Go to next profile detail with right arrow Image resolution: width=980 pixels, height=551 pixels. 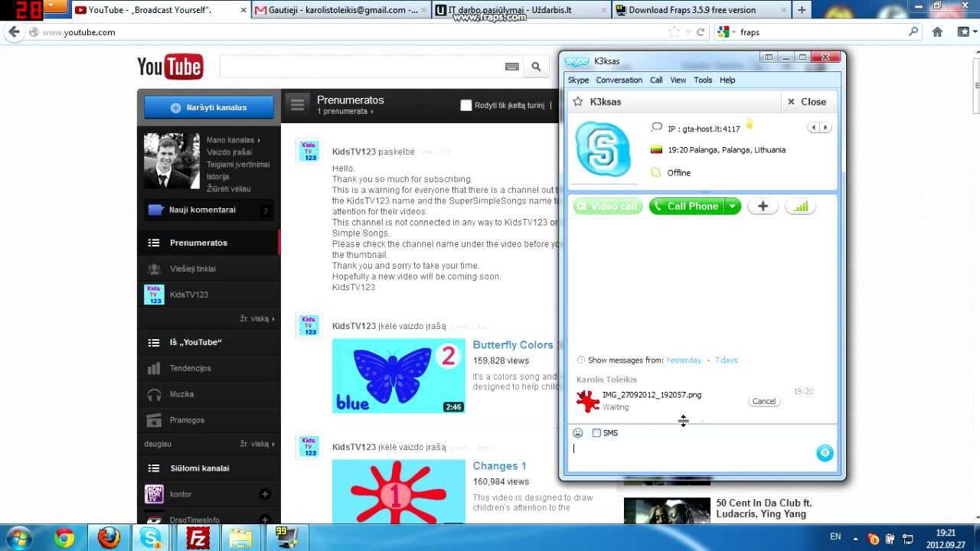tap(825, 128)
